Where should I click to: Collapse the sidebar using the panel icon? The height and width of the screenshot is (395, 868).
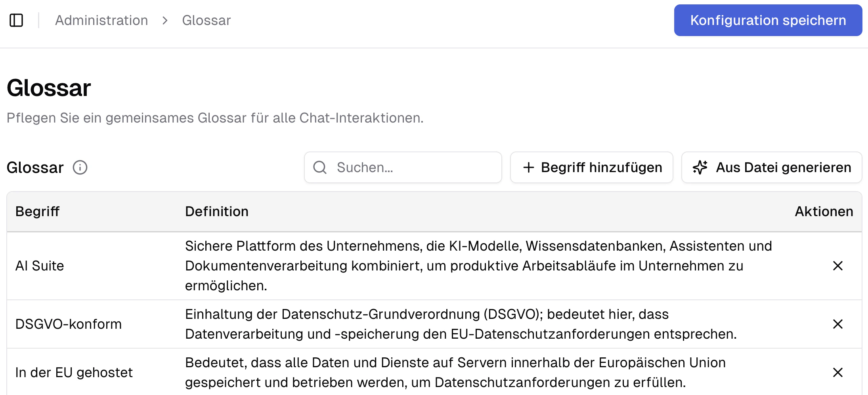[17, 20]
